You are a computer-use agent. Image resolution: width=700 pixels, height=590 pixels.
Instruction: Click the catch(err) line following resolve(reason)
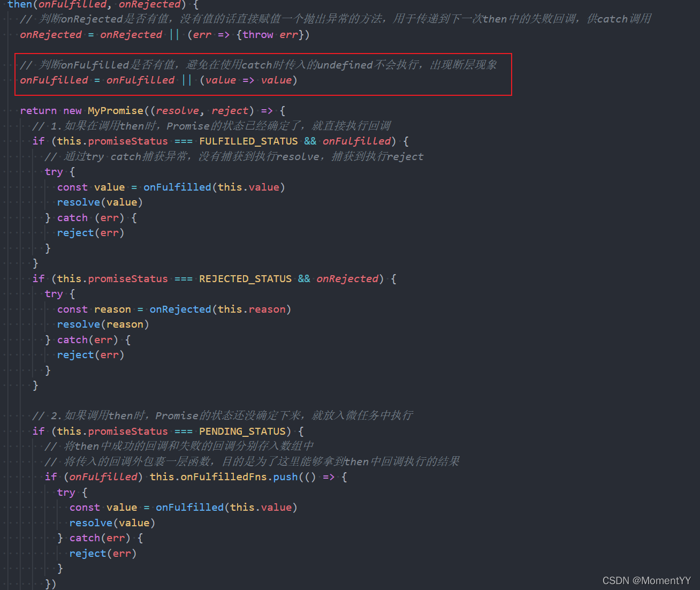[x=88, y=340]
